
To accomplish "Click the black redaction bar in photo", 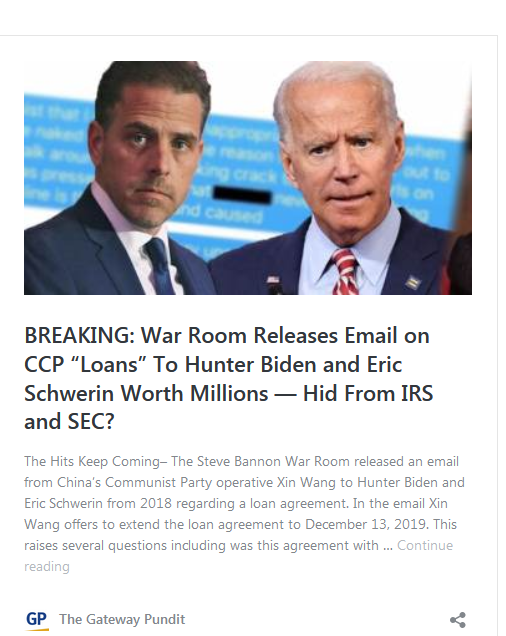I will (x=242, y=195).
